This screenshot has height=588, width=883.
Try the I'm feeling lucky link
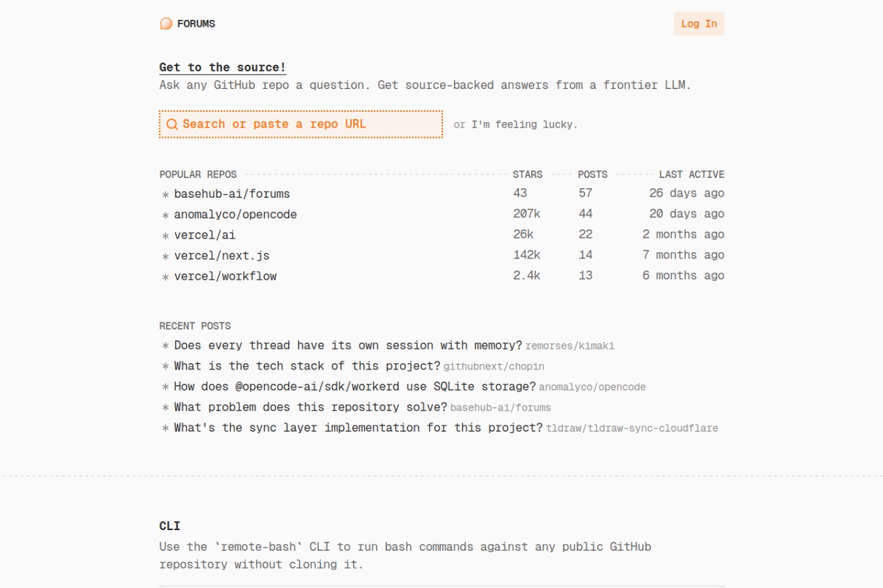coord(524,125)
